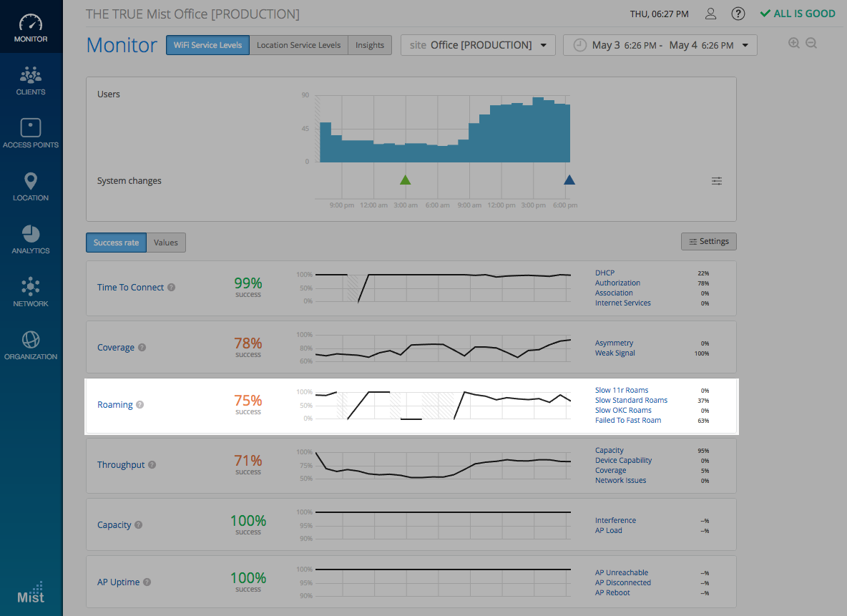The image size is (847, 616).
Task: Open the Roaming metric link
Action: 115,405
